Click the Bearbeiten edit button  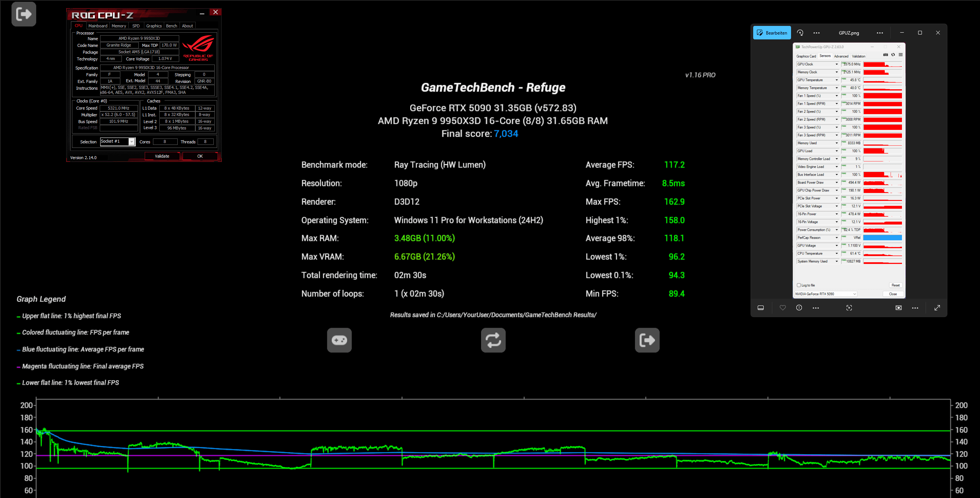[772, 33]
